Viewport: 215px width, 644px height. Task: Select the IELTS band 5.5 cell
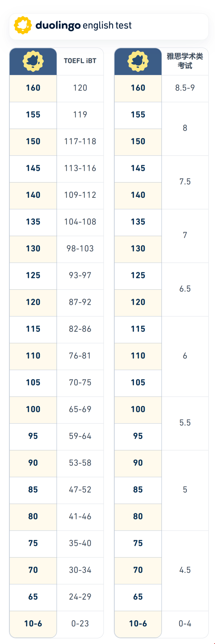(185, 423)
